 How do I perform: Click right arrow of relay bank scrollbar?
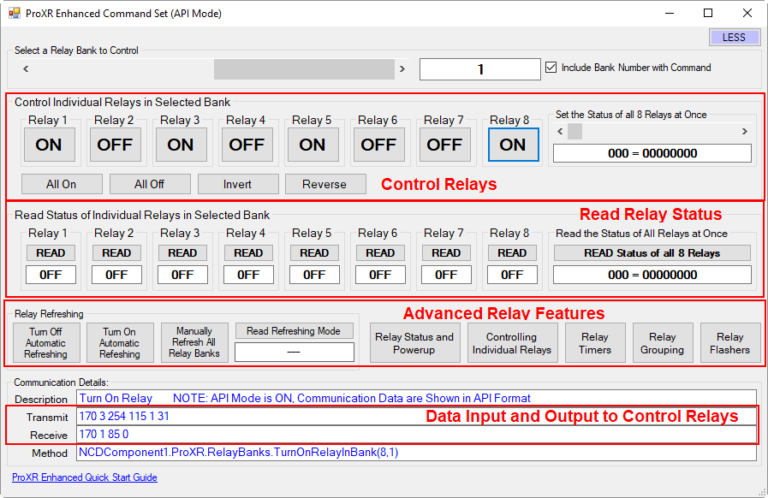402,69
